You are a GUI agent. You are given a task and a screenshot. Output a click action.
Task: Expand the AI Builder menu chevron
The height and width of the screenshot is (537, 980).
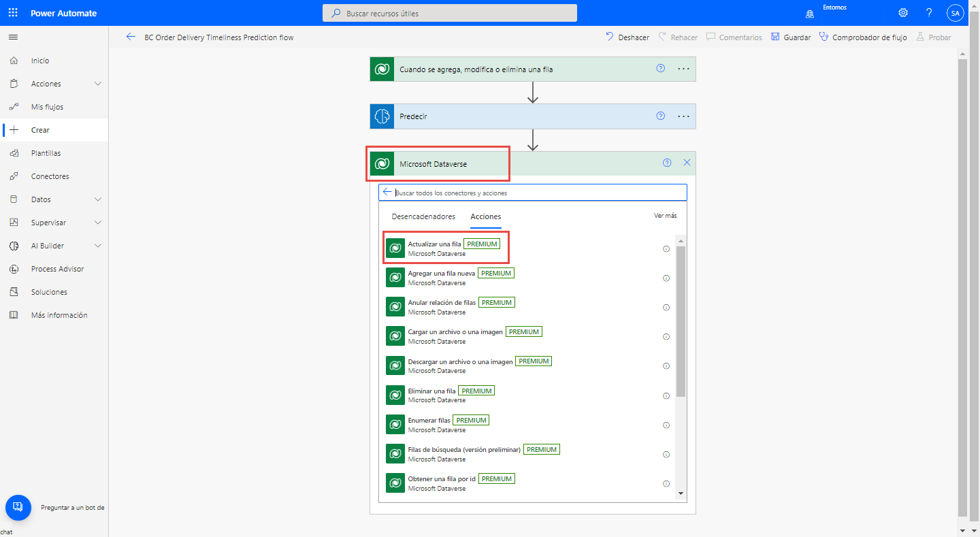coord(98,246)
